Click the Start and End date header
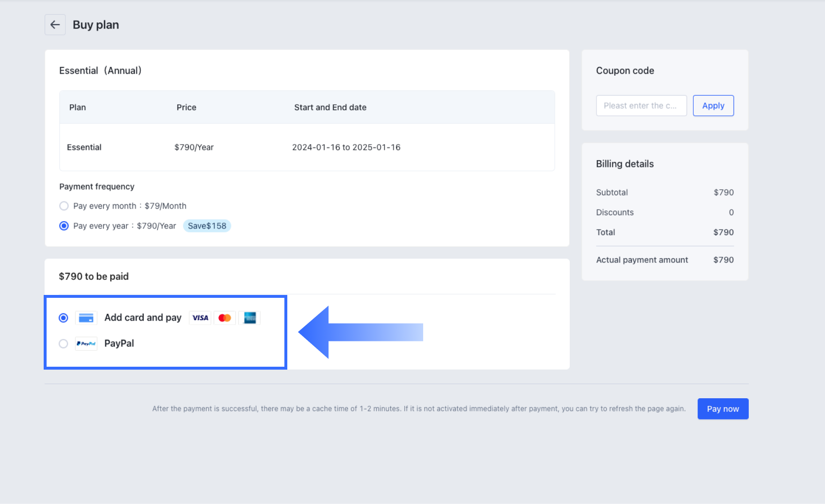 tap(330, 107)
